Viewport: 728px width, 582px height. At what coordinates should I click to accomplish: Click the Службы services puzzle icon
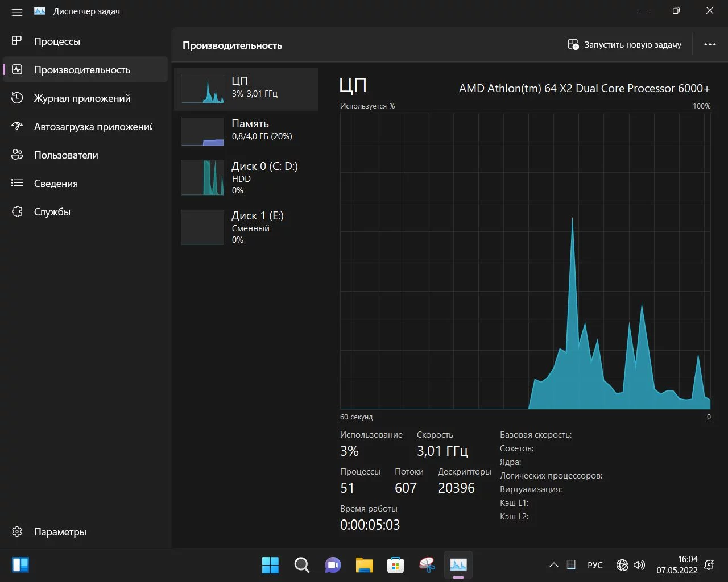17,211
